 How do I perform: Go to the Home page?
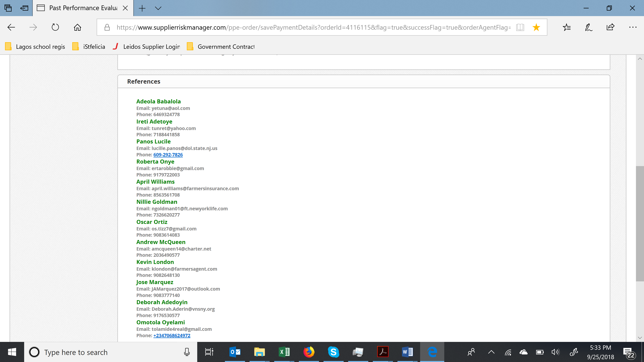[x=77, y=27]
